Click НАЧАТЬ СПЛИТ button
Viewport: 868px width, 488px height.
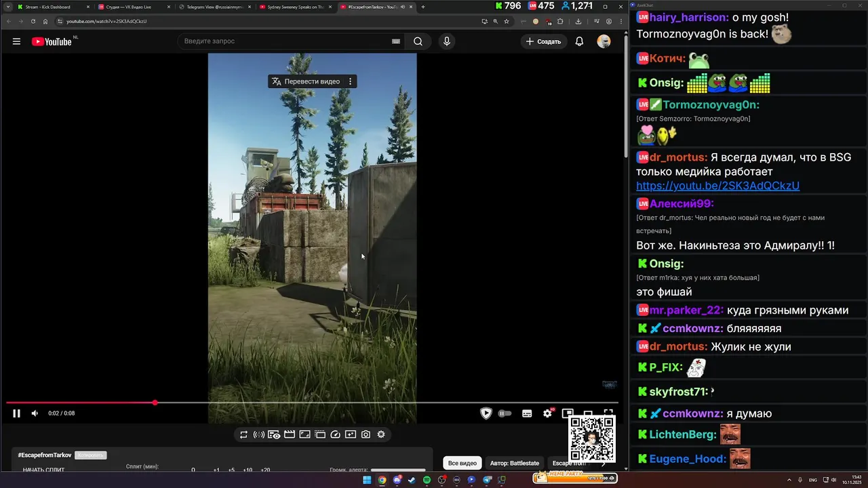tap(44, 470)
